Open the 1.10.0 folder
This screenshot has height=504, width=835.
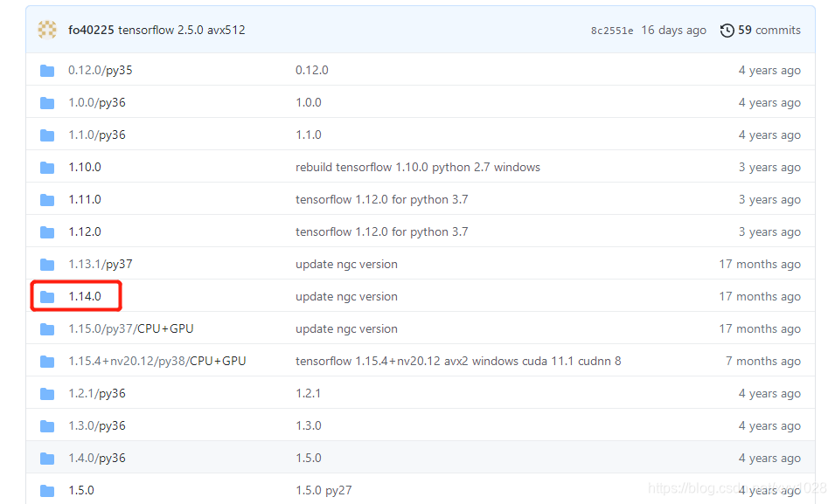point(85,167)
